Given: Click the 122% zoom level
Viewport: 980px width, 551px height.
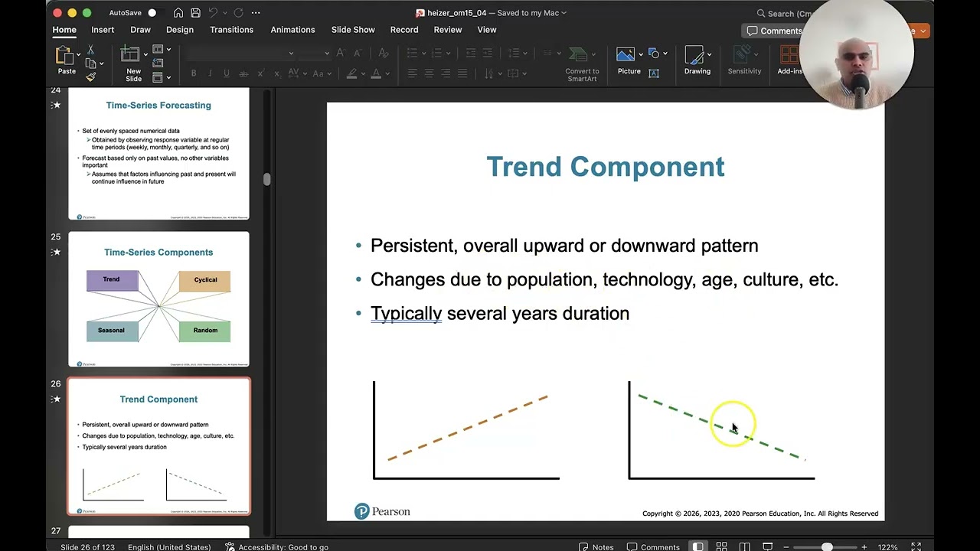Looking at the screenshot, I should (x=887, y=547).
